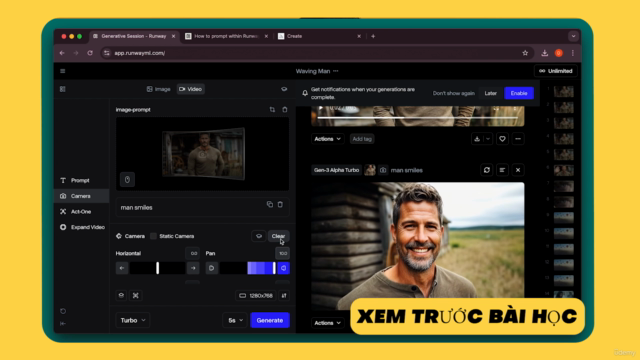Copy the 'man smiles' prompt text
The height and width of the screenshot is (360, 640).
pos(270,204)
